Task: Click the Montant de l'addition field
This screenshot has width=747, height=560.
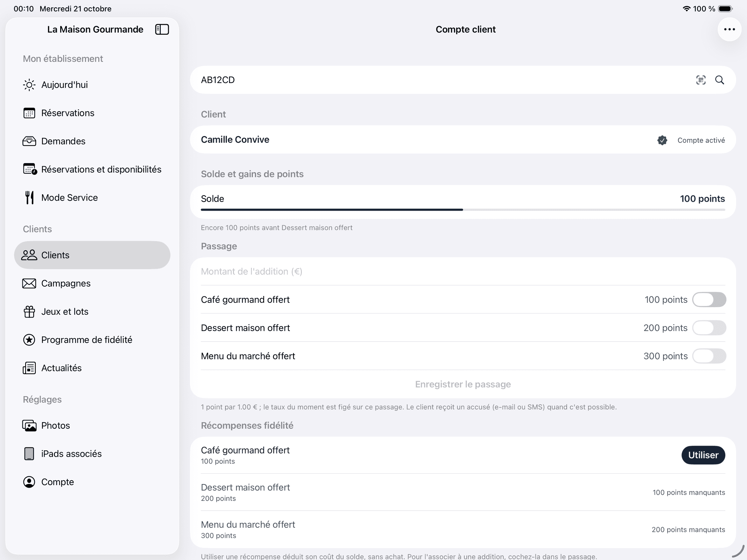Action: tap(463, 272)
